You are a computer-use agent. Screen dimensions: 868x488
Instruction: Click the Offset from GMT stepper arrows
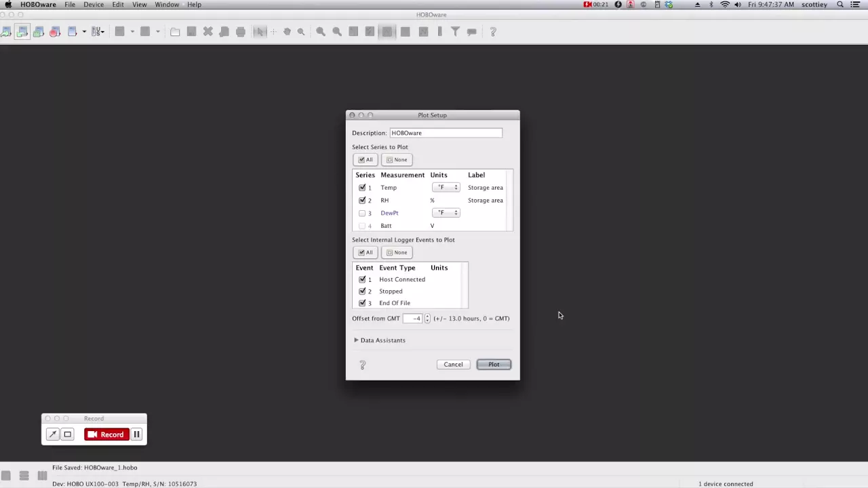[x=427, y=319]
